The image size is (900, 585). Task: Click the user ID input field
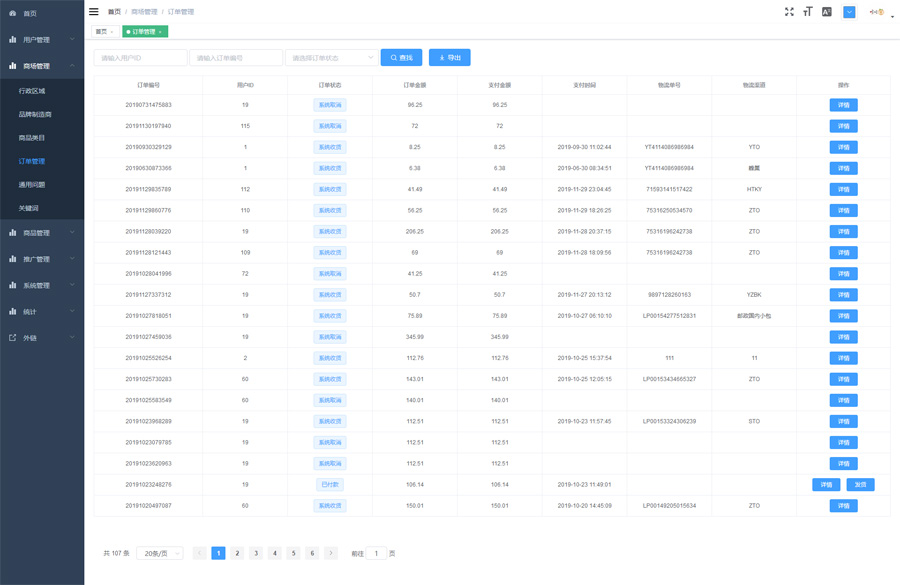140,58
